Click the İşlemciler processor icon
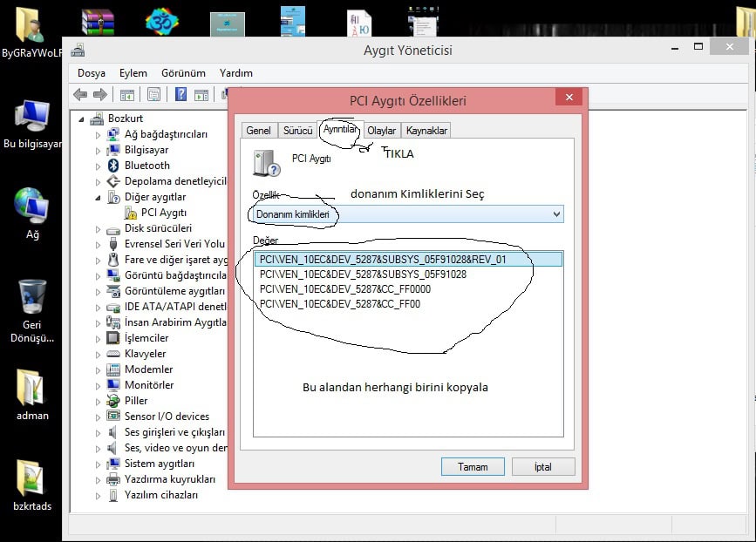 coord(112,338)
